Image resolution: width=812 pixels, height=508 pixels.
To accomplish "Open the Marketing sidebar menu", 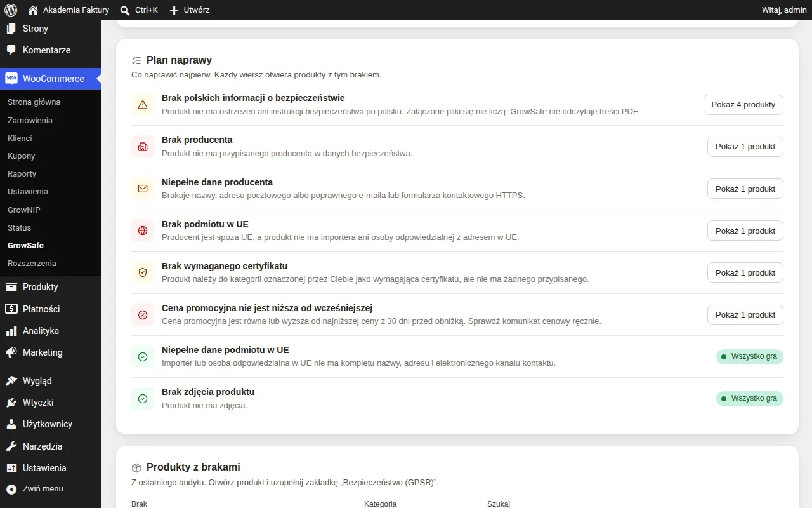I will (51, 352).
